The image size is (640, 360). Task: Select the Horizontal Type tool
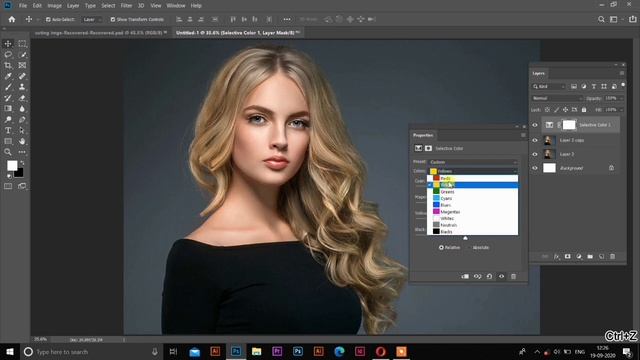click(8, 130)
